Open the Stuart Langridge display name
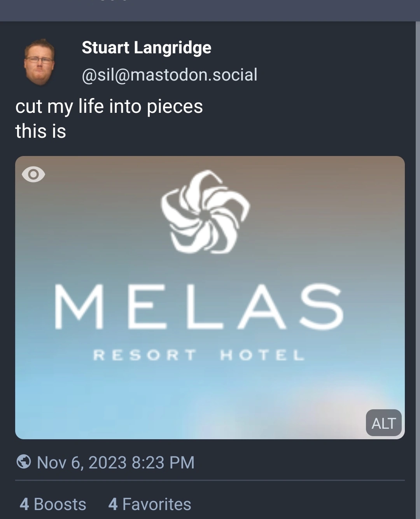 point(147,47)
